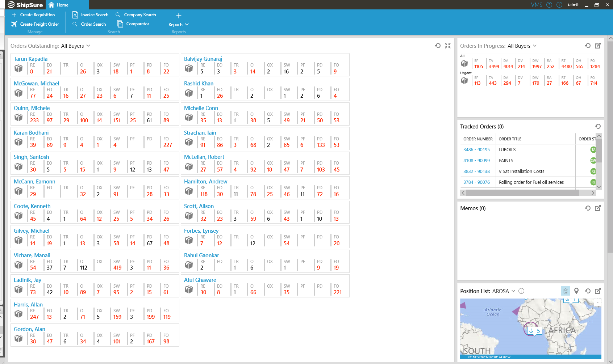Expand the Orders Outstanding All Buyers dropdown
613x364 pixels.
pos(88,46)
